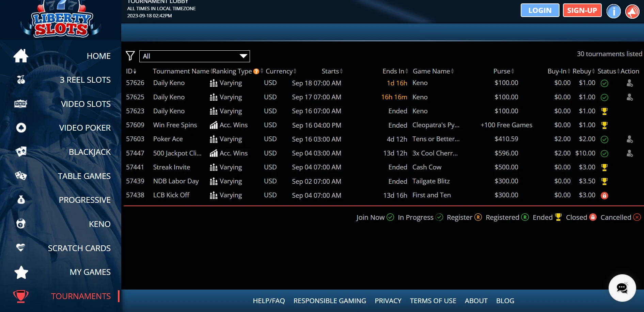Select VIDEO POKER in sidebar
Viewport: 644px width, 312px height.
pyautogui.click(x=85, y=128)
